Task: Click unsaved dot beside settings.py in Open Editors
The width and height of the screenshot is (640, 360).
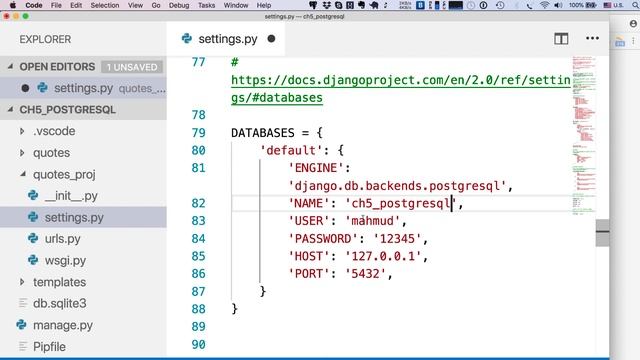Action: click(25, 88)
